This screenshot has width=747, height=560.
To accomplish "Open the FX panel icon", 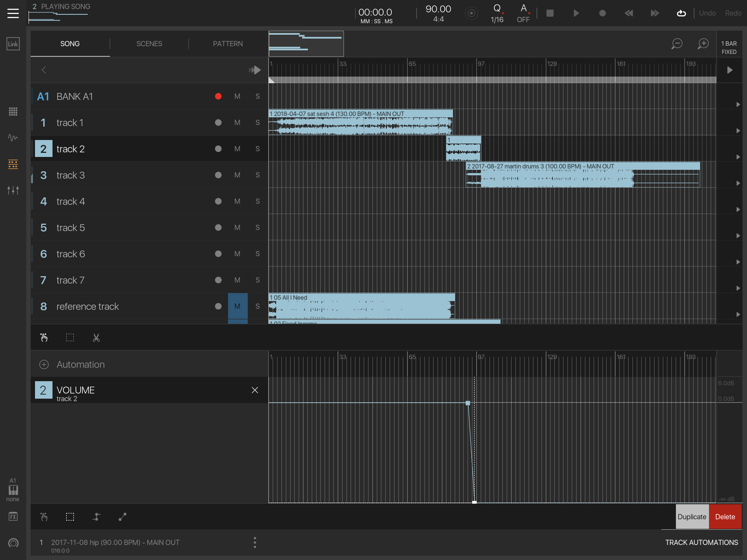I will point(13,517).
